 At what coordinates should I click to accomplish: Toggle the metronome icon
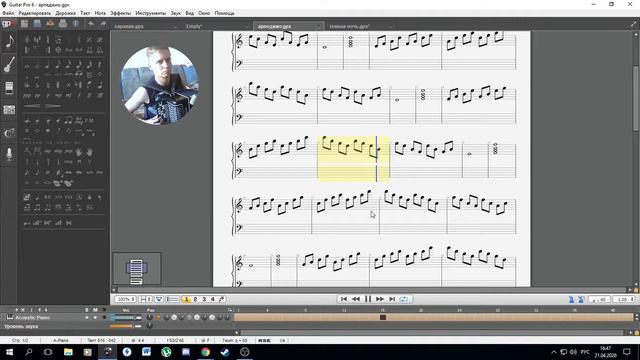(571, 300)
